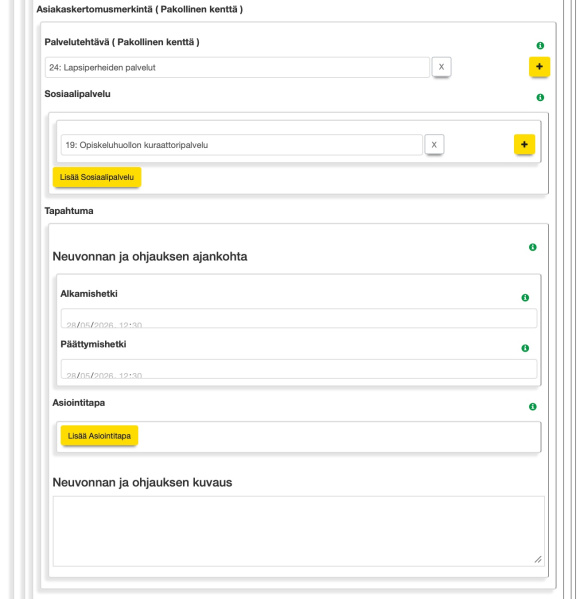Open info icon for Palvelutehtävä field
This screenshot has width=584, height=599.
(540, 45)
